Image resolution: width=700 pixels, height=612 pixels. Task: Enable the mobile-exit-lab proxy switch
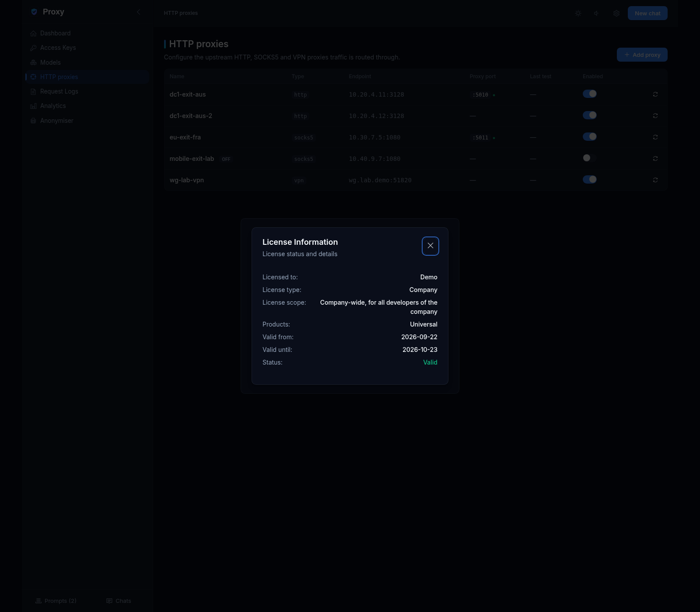(x=589, y=158)
